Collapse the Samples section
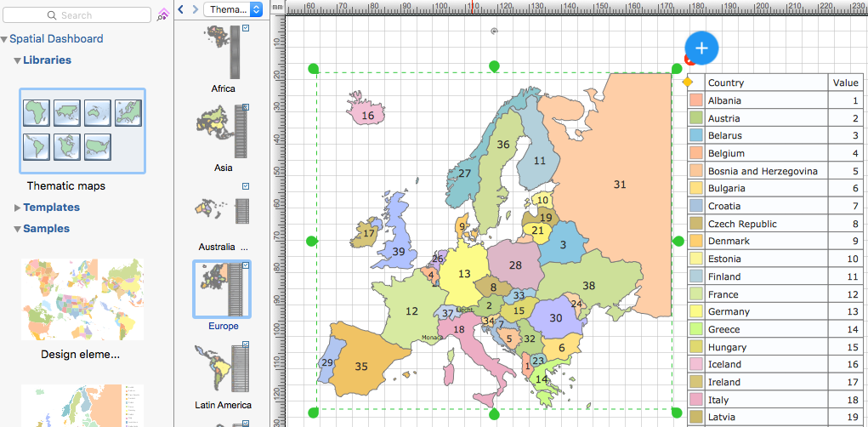The image size is (868, 427). point(18,229)
